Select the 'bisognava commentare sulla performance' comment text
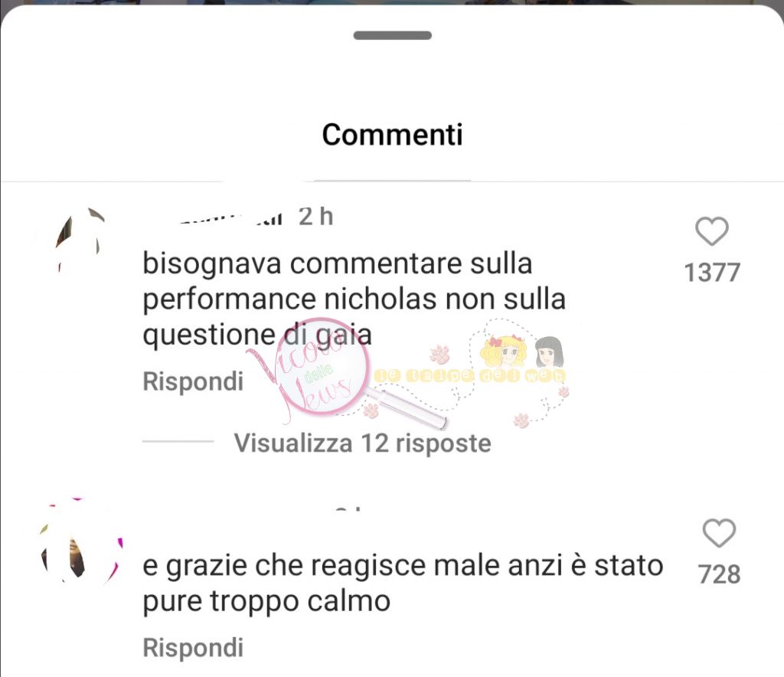 [x=354, y=299]
